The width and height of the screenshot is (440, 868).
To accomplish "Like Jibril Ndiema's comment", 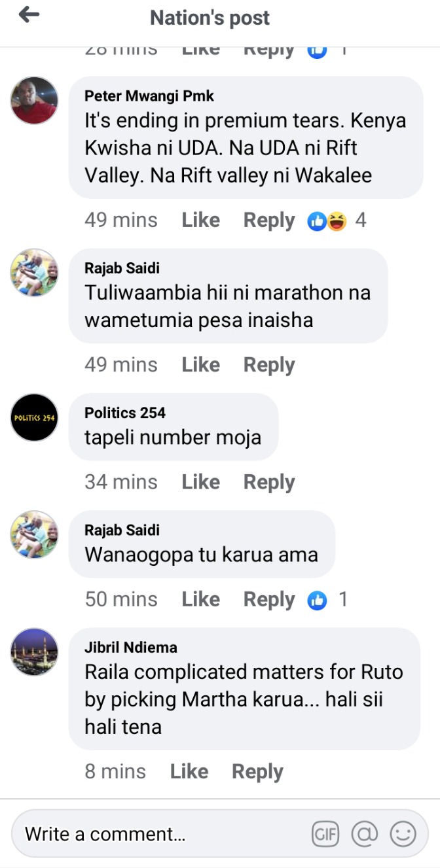I will (x=189, y=772).
